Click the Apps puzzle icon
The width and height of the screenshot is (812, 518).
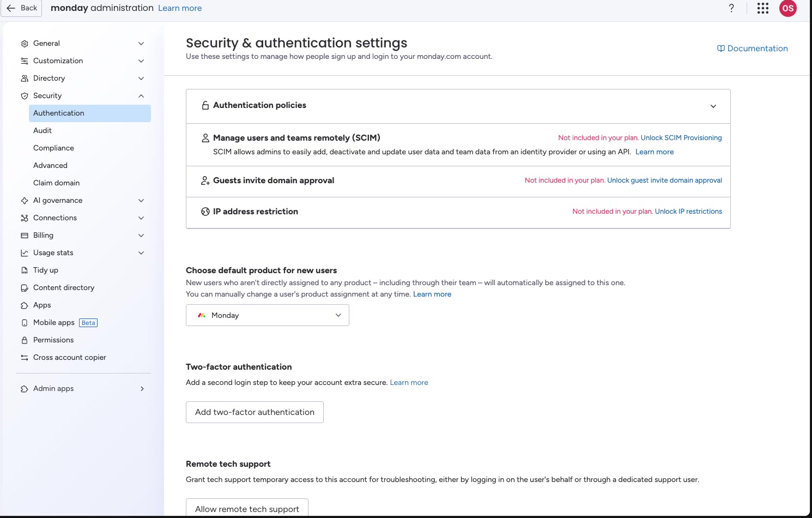(25, 305)
